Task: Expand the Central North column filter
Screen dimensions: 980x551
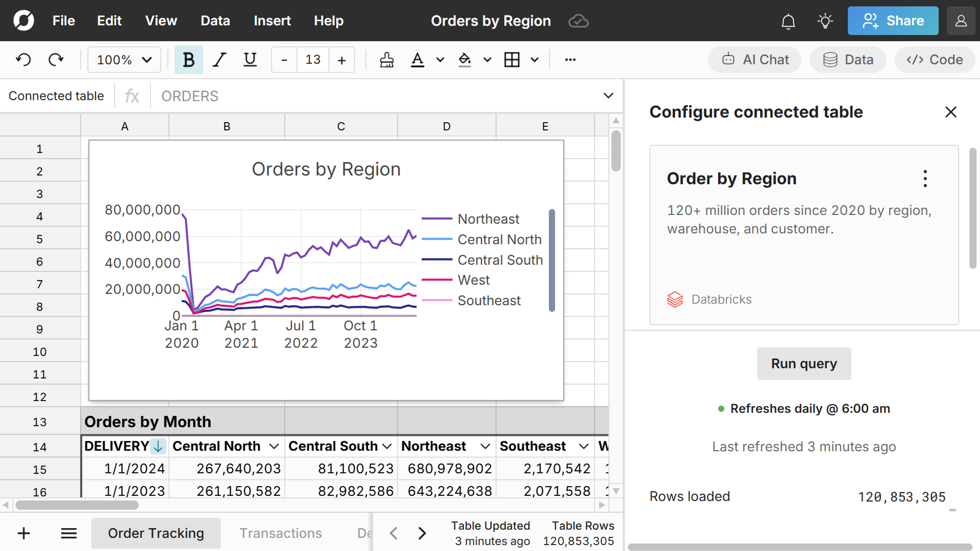Action: pyautogui.click(x=274, y=446)
